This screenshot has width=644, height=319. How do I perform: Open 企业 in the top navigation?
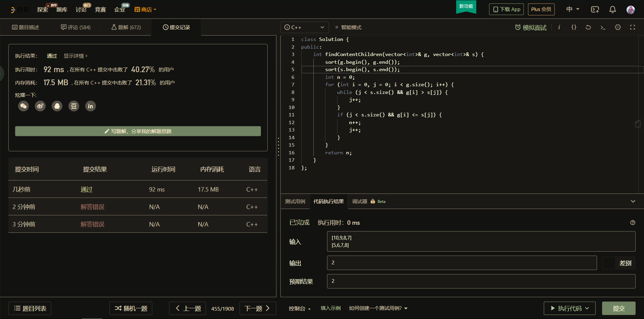point(120,9)
